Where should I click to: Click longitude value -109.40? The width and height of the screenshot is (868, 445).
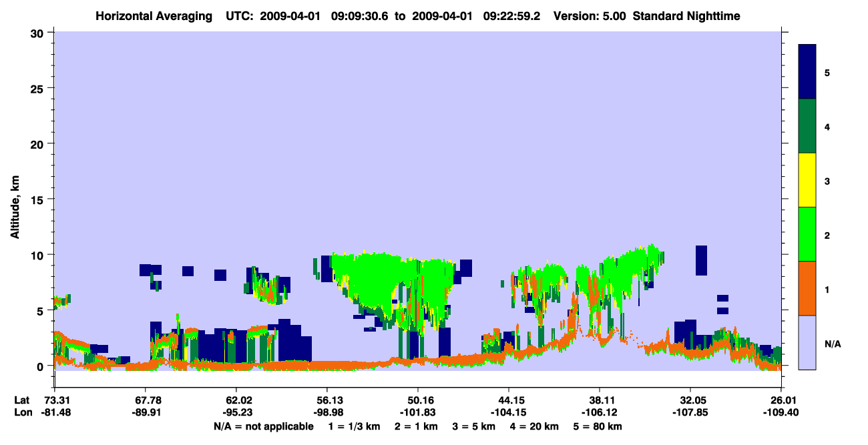pos(781,412)
